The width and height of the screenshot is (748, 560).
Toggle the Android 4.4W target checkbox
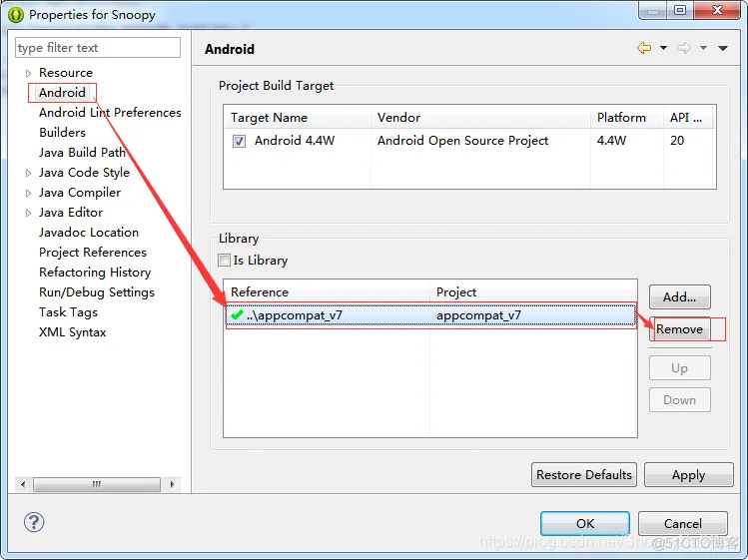click(x=239, y=141)
